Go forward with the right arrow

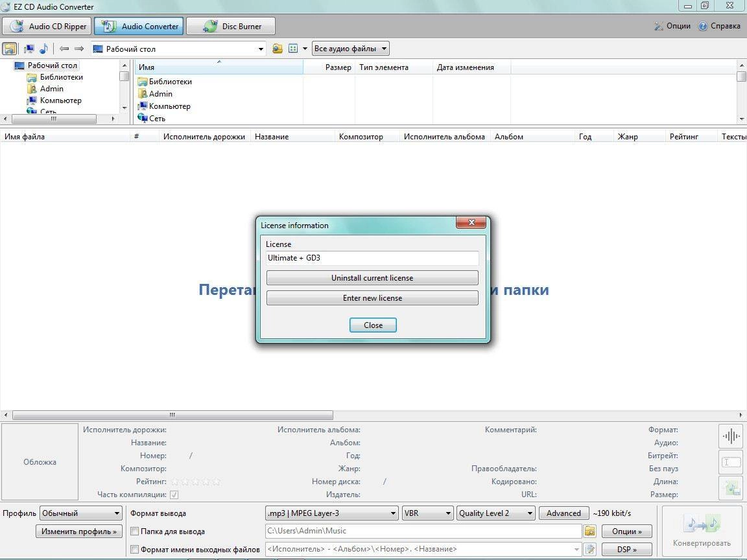click(x=80, y=49)
